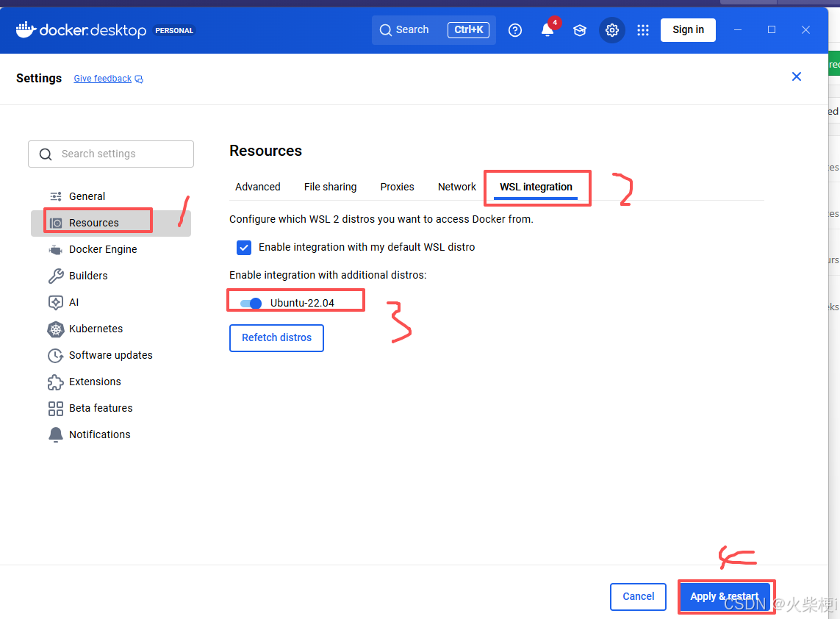
Task: Switch to the Network tab
Action: click(457, 187)
